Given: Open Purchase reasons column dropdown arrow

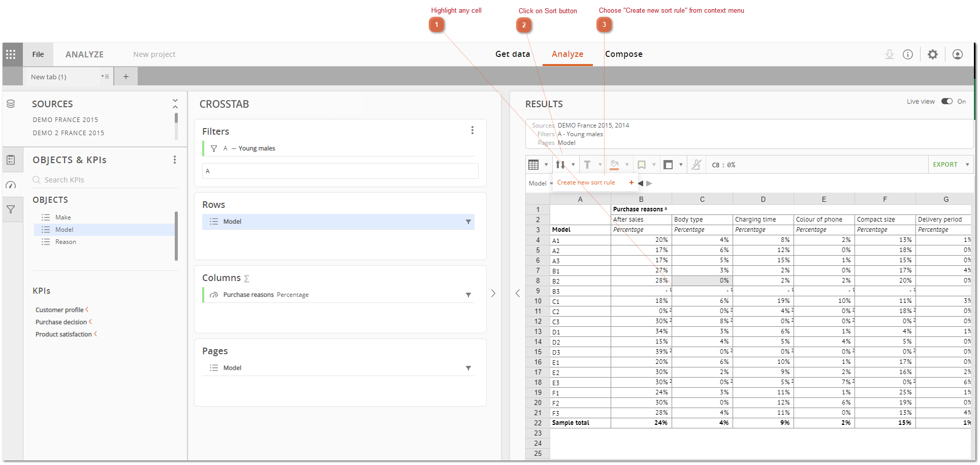Looking at the screenshot, I should [x=468, y=295].
